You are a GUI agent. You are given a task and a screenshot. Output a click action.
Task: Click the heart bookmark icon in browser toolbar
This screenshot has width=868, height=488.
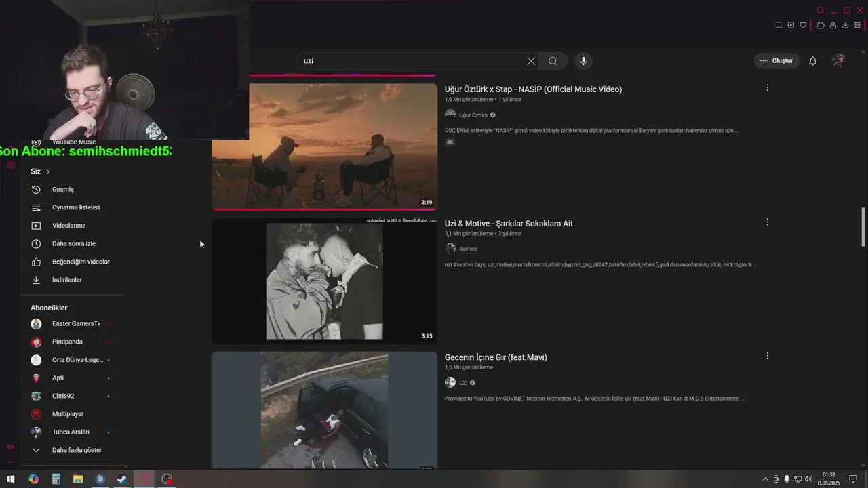coord(803,25)
